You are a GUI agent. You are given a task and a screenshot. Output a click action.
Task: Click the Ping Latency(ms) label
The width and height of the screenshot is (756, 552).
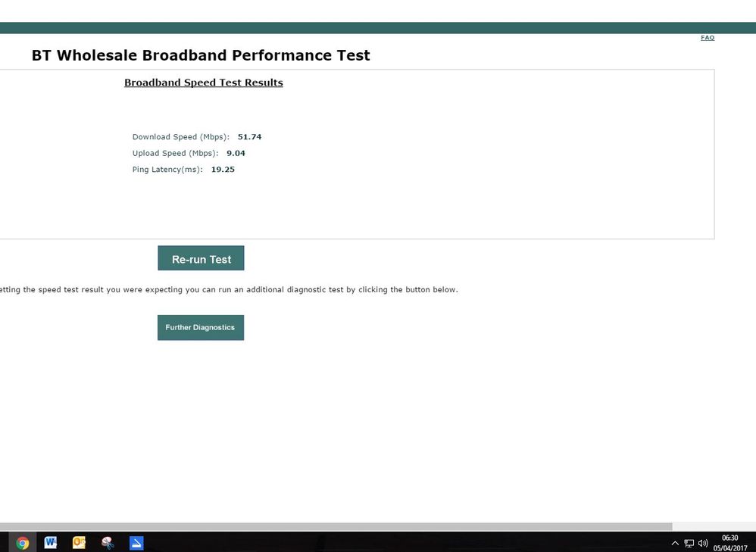click(x=167, y=170)
